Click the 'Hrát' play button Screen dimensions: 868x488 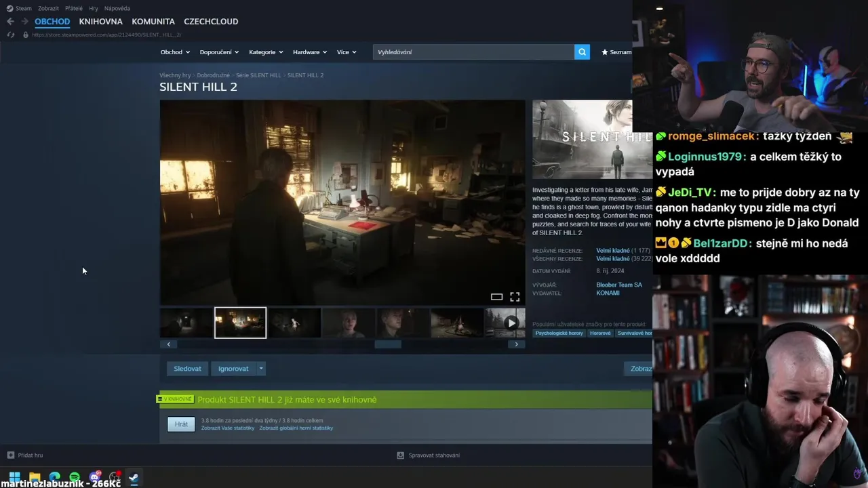pyautogui.click(x=181, y=424)
